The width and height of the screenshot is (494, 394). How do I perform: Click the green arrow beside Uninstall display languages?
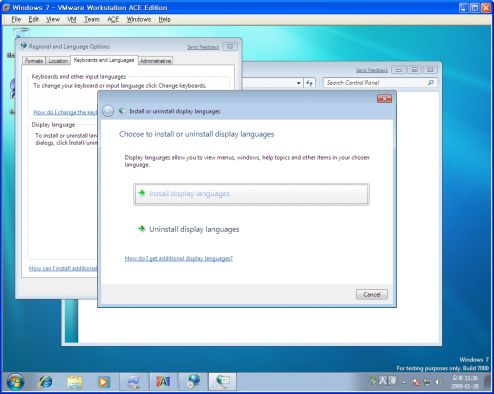pos(142,229)
